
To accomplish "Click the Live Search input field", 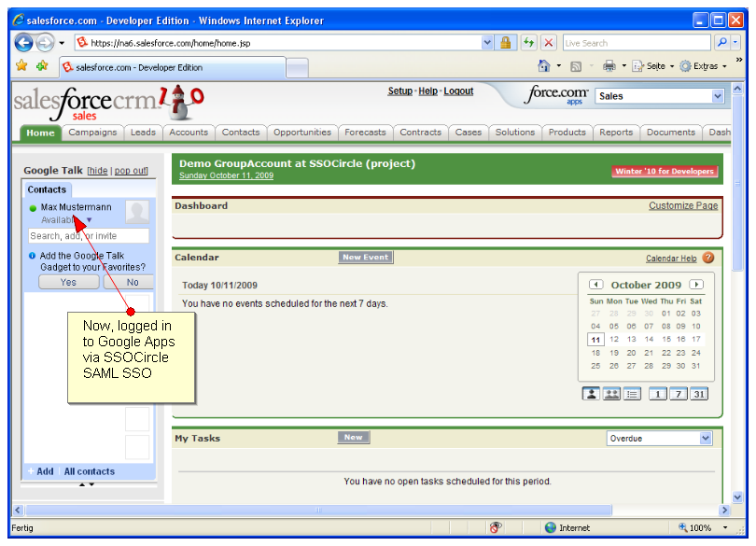I will click(637, 43).
